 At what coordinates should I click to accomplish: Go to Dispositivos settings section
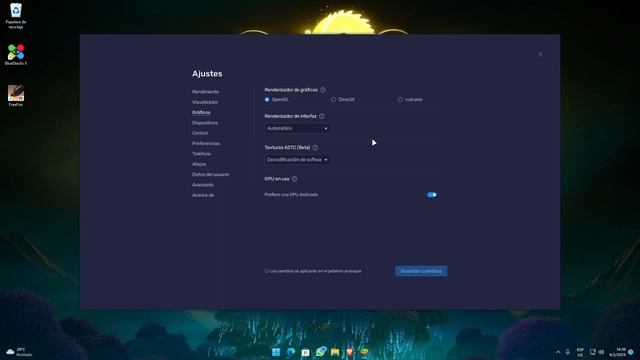[x=205, y=123]
